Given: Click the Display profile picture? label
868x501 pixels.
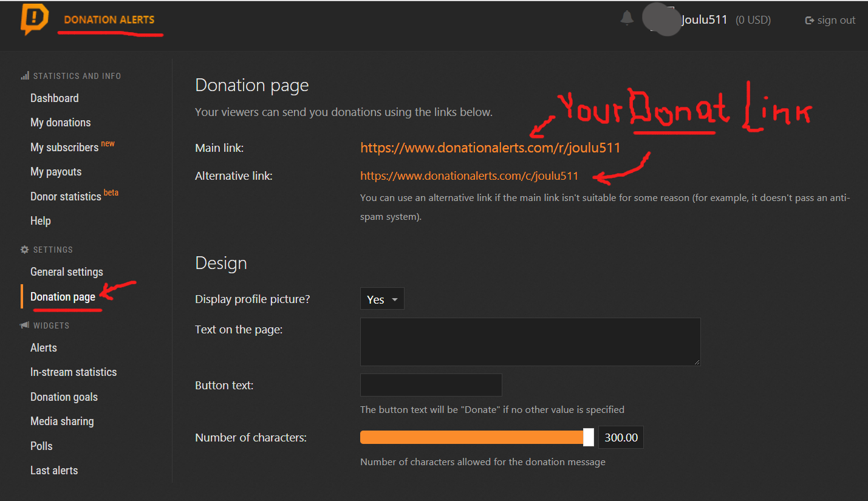Looking at the screenshot, I should coord(253,299).
